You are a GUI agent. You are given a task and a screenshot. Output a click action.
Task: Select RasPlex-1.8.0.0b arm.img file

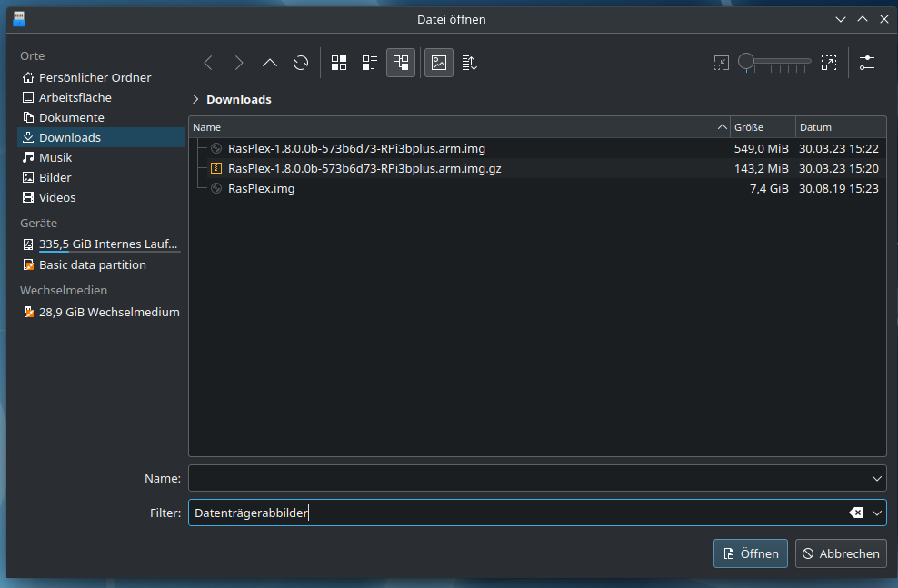356,149
